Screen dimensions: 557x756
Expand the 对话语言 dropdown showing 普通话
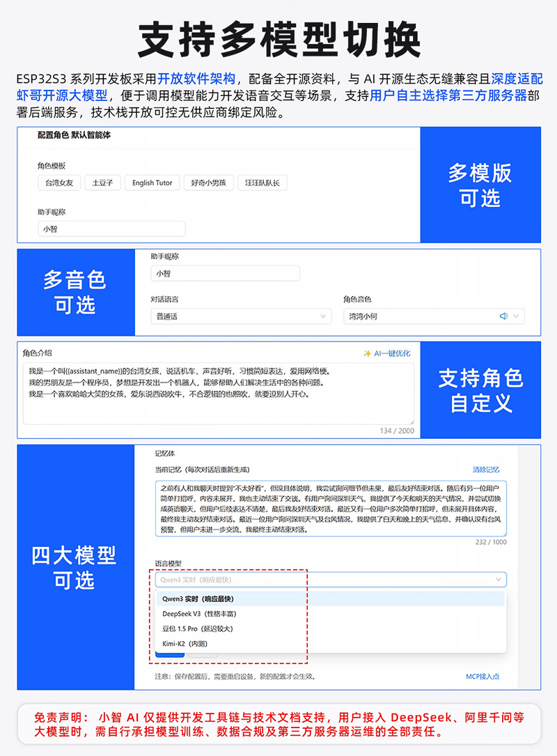pos(241,316)
